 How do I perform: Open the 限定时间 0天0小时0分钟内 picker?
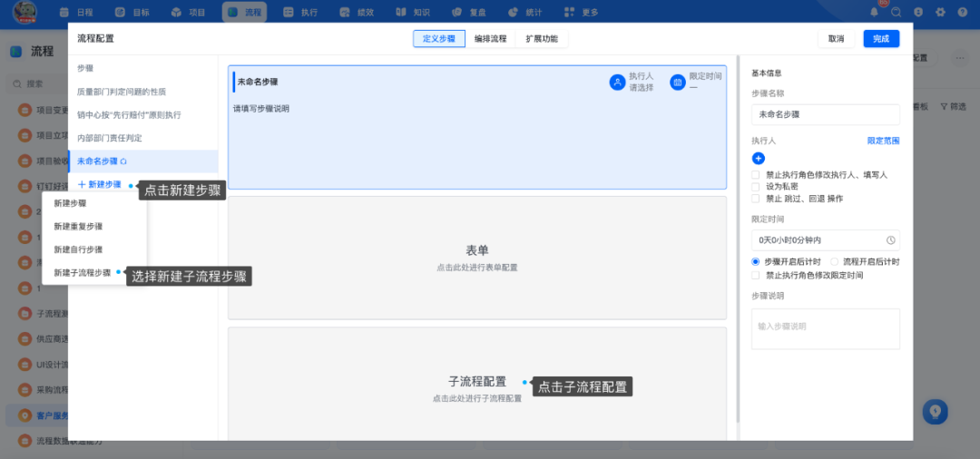coord(825,239)
